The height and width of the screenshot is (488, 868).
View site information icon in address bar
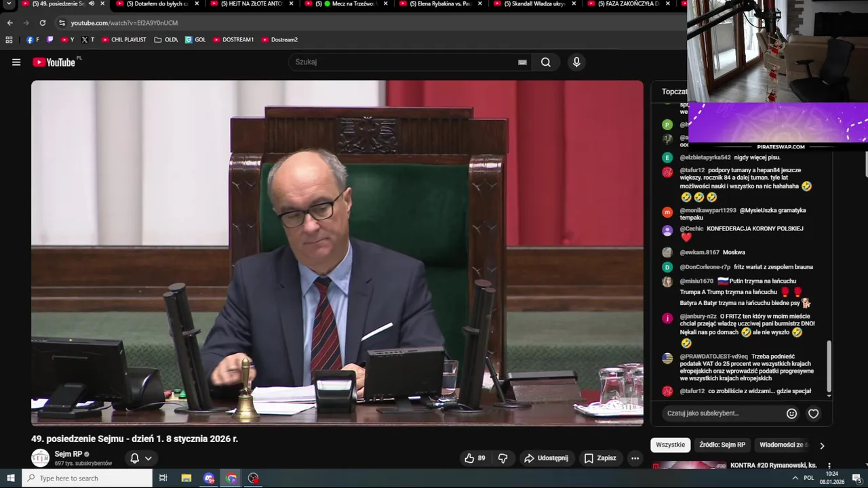[62, 23]
